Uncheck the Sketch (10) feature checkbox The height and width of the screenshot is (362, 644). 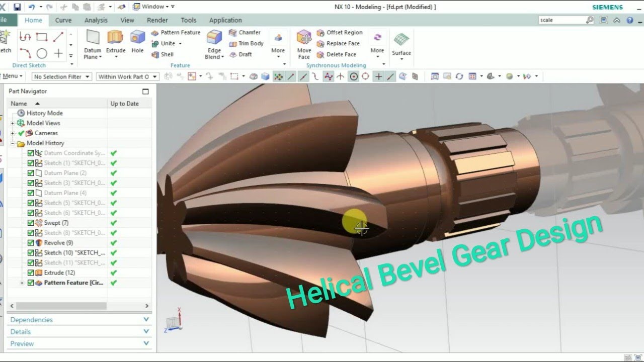[x=31, y=253]
